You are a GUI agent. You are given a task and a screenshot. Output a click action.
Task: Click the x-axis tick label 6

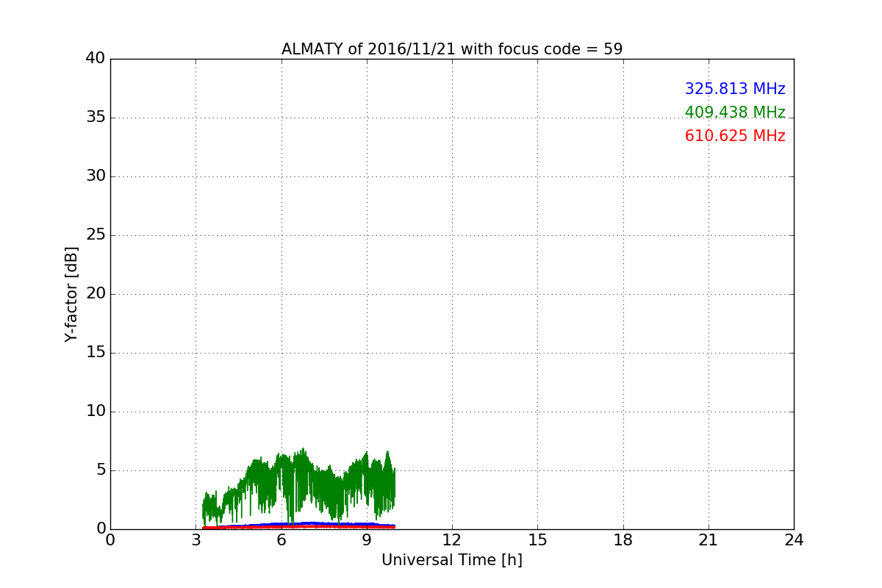click(282, 540)
